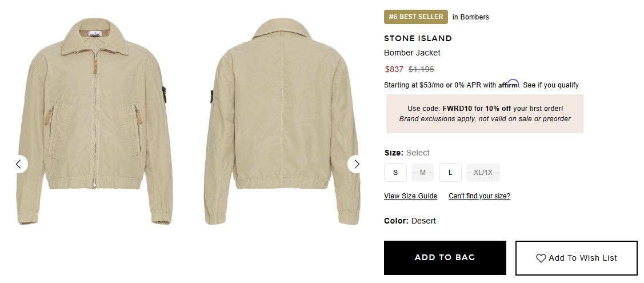The width and height of the screenshot is (644, 283).
Task: Select size S
Action: [395, 173]
